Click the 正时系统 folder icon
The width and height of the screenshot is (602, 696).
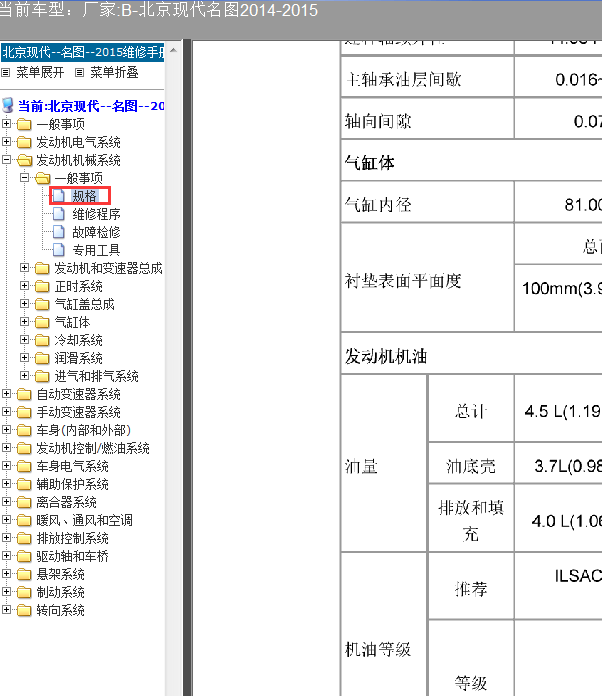tap(42, 286)
